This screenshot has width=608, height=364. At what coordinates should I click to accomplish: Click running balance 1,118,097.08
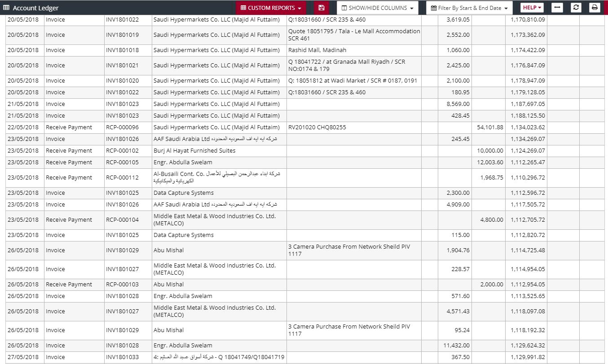(528, 311)
